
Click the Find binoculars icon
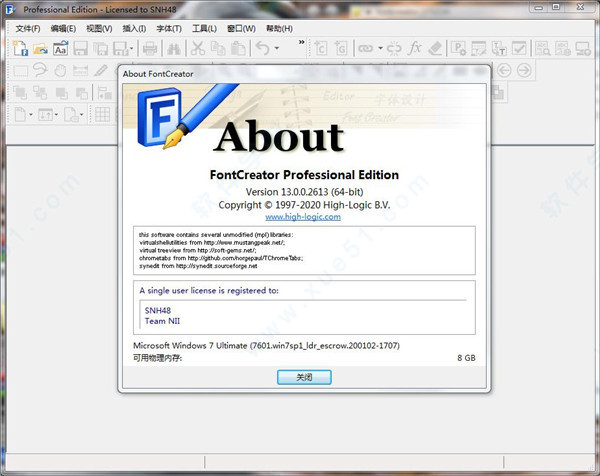pos(174,49)
